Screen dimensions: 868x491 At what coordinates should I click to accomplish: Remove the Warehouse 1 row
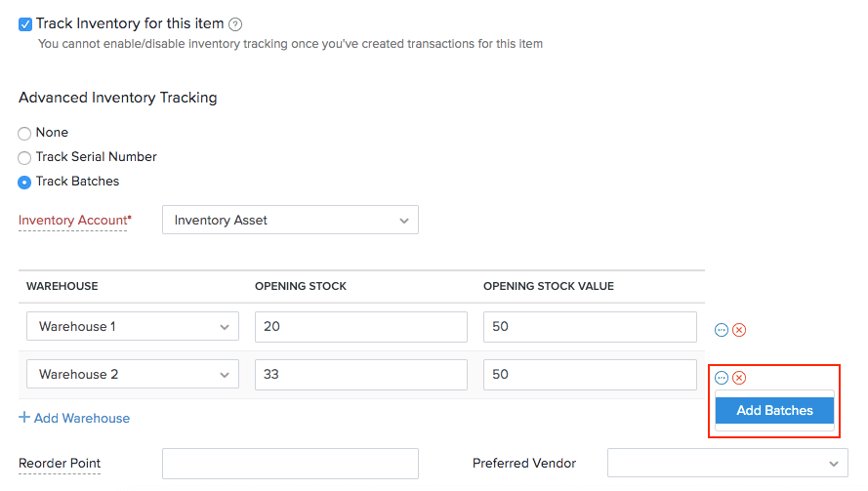click(x=739, y=330)
